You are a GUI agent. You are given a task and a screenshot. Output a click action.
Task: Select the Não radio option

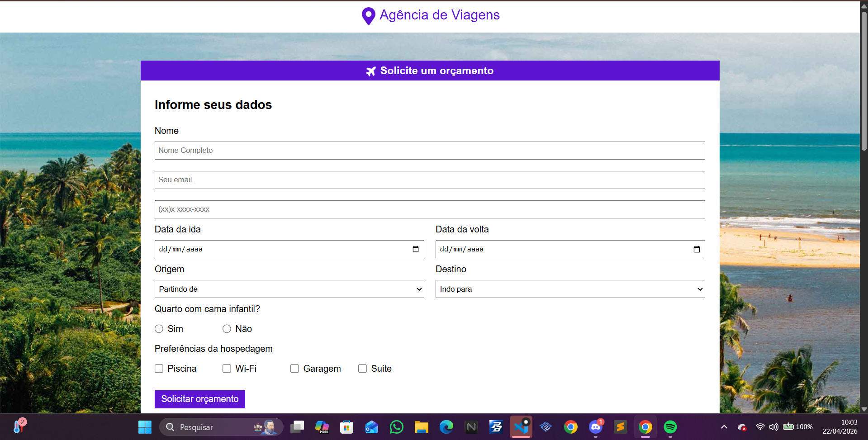point(227,329)
